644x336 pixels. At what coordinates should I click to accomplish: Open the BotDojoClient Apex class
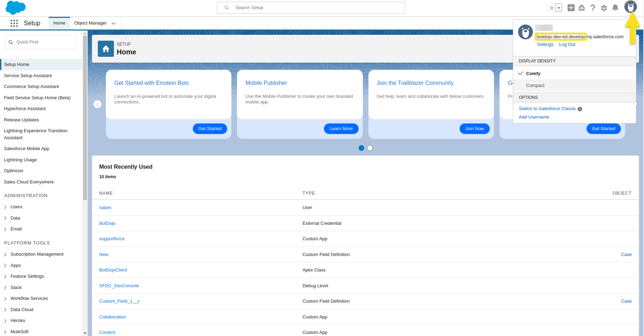113,270
